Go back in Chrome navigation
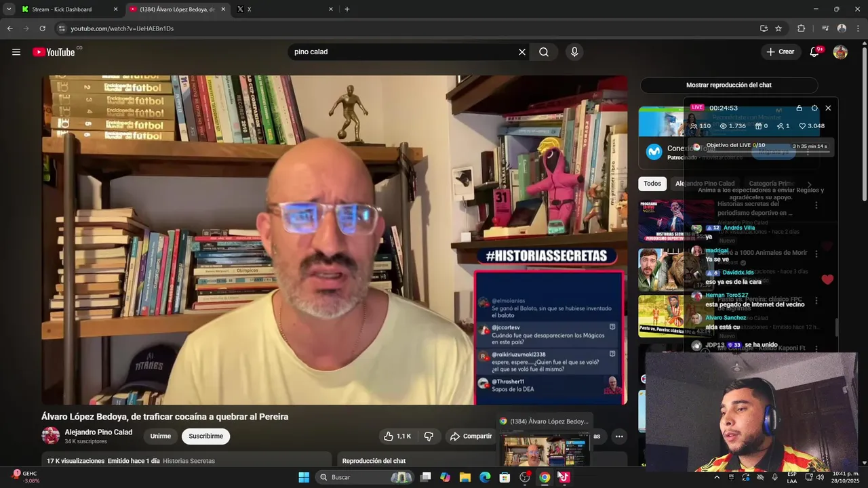 9,28
